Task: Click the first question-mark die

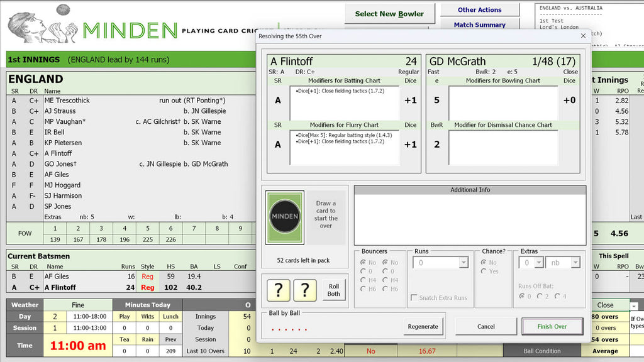Action: (278, 290)
